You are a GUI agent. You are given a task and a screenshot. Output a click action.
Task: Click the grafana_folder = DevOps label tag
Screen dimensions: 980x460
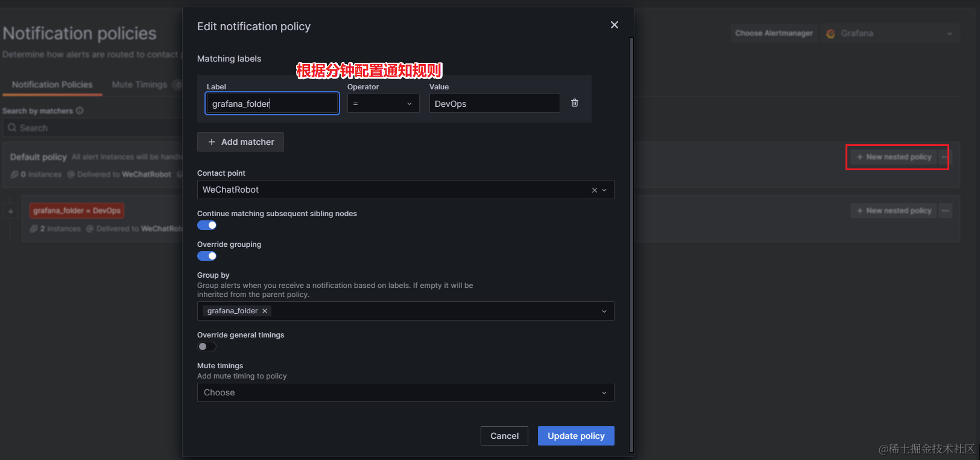[77, 211]
